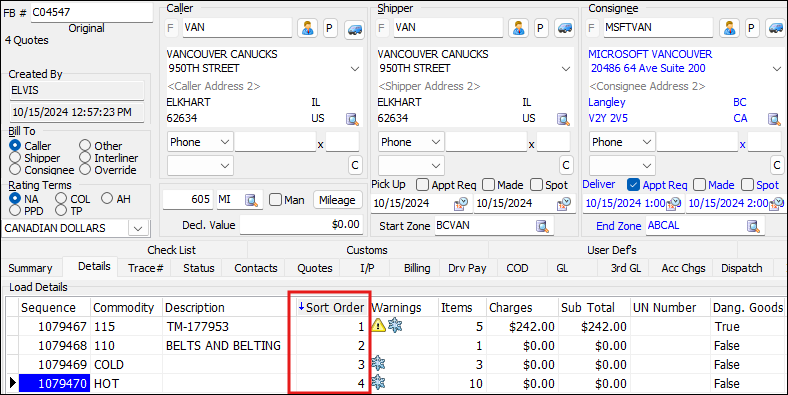
Task: Enable Pick Up Appt Req checkbox
Action: pyautogui.click(x=423, y=185)
